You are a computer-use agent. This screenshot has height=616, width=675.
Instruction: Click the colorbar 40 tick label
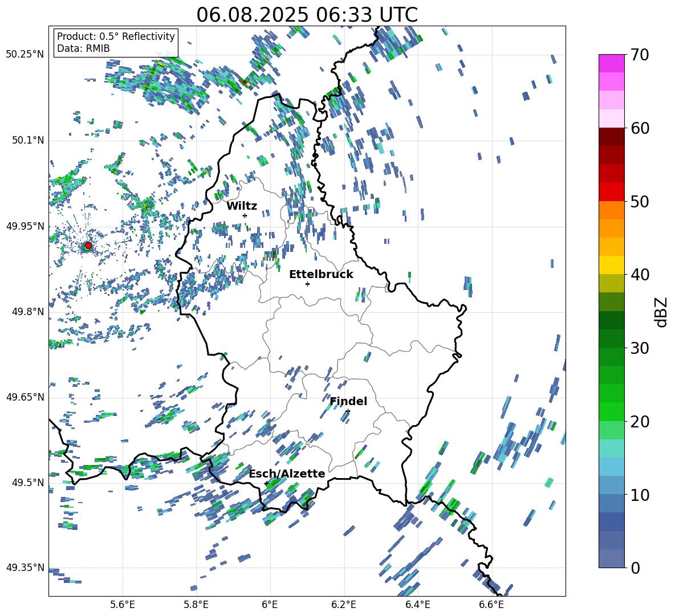pyautogui.click(x=640, y=275)
